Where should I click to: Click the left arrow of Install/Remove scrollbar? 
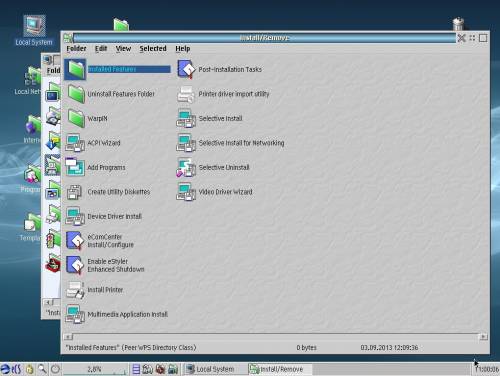(x=68, y=337)
